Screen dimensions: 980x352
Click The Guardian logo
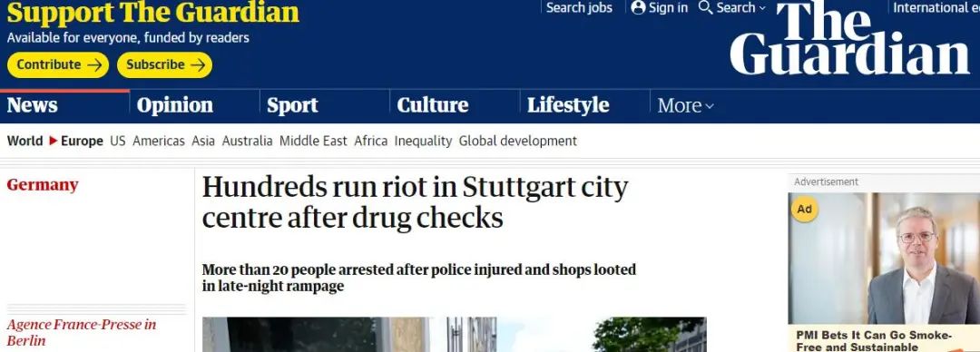849,38
